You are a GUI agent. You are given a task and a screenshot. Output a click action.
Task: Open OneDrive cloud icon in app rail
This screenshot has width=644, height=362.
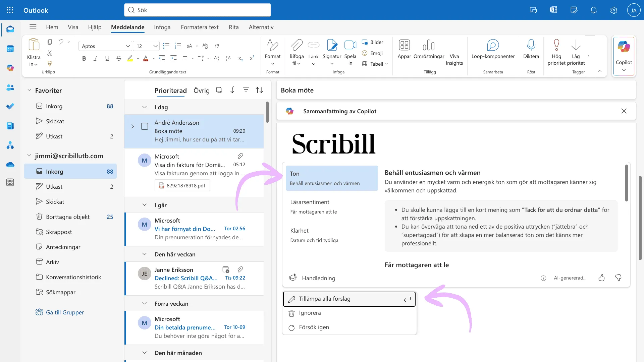tap(10, 164)
